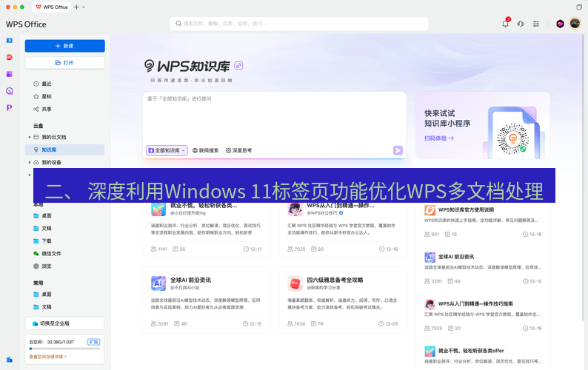The height and width of the screenshot is (370, 588).
Task: Click 切换至企业版 button
Action: tap(65, 323)
